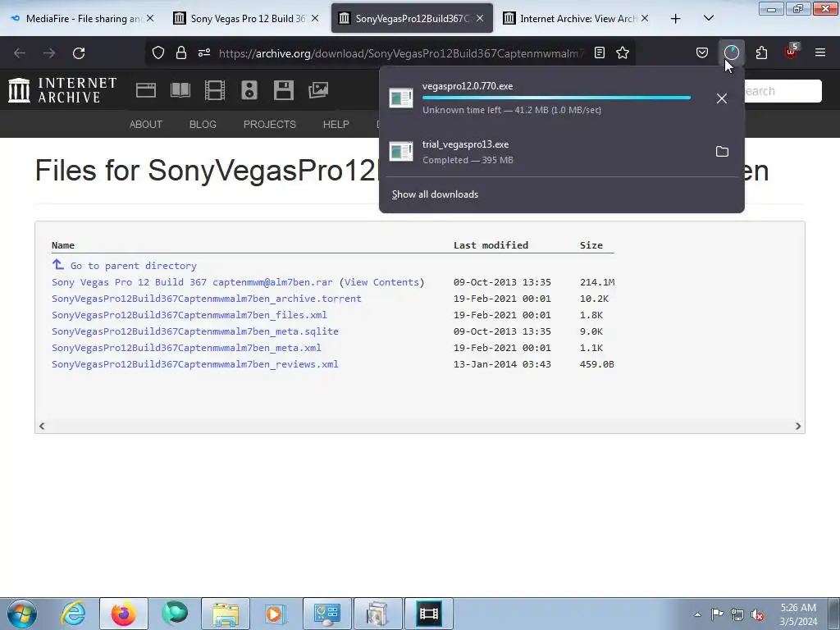Click the Internet Archive search box
Viewport: 840px width, 630px height.
pos(783,91)
